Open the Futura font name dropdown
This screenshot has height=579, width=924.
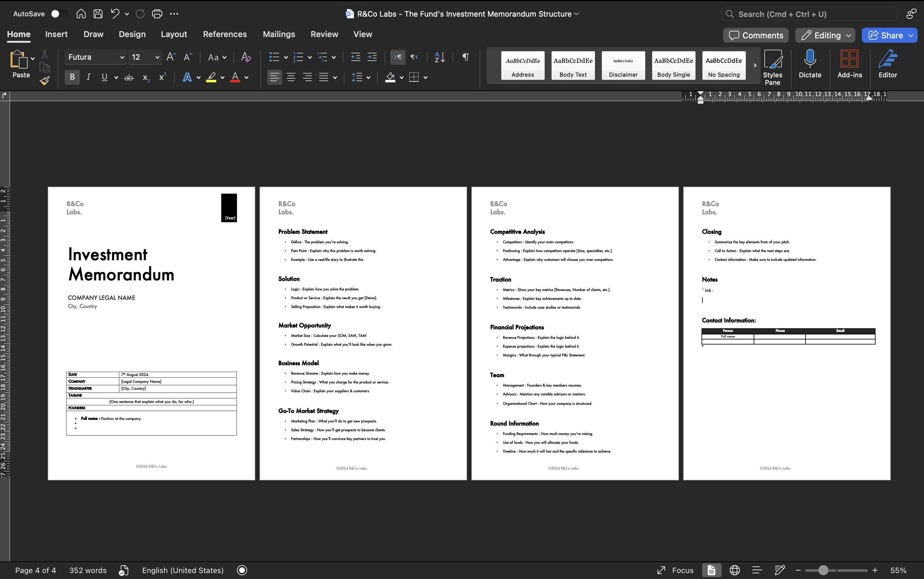[122, 57]
